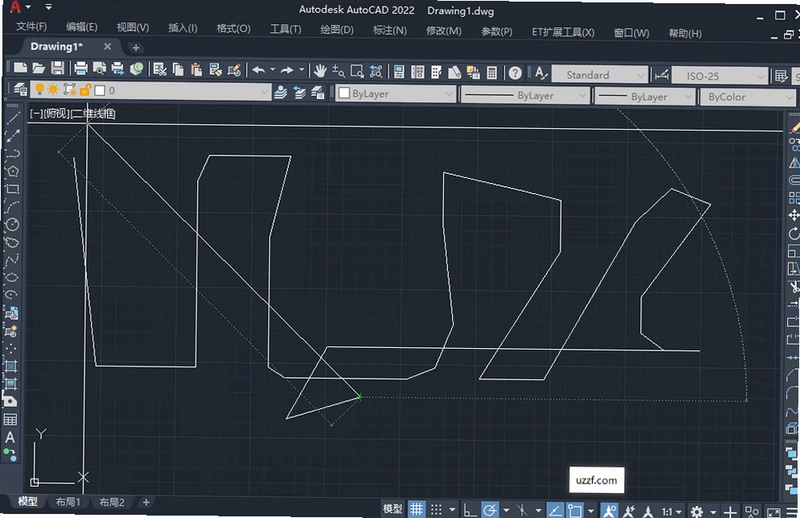Open Layer Properties Manager icon
The width and height of the screenshot is (800, 518).
coord(20,89)
